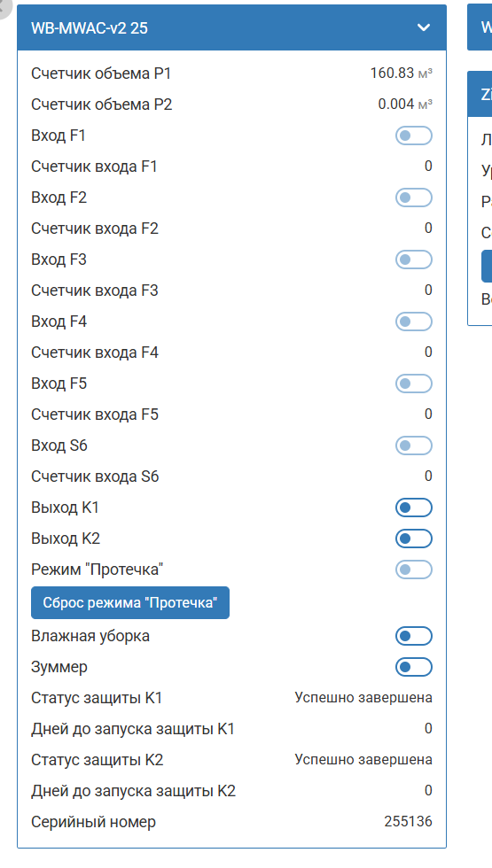Enable the Влажная уборка switch
The width and height of the screenshot is (492, 868).
tap(413, 636)
